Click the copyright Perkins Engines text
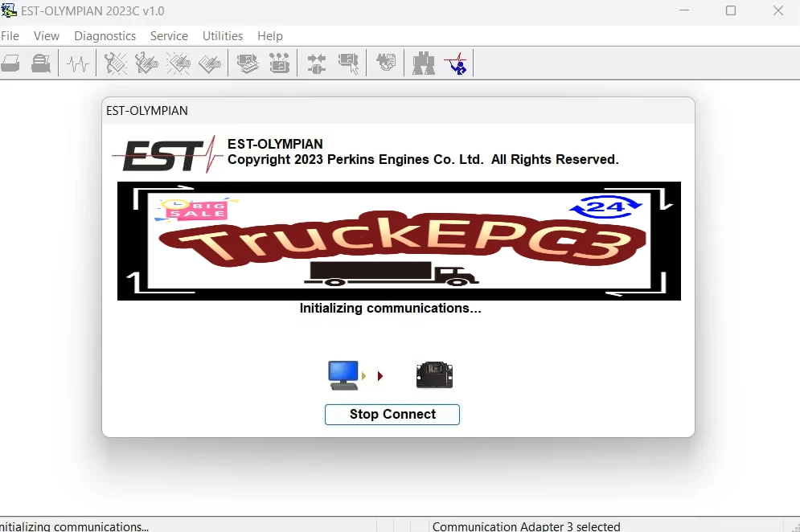This screenshot has height=532, width=800. pos(423,160)
